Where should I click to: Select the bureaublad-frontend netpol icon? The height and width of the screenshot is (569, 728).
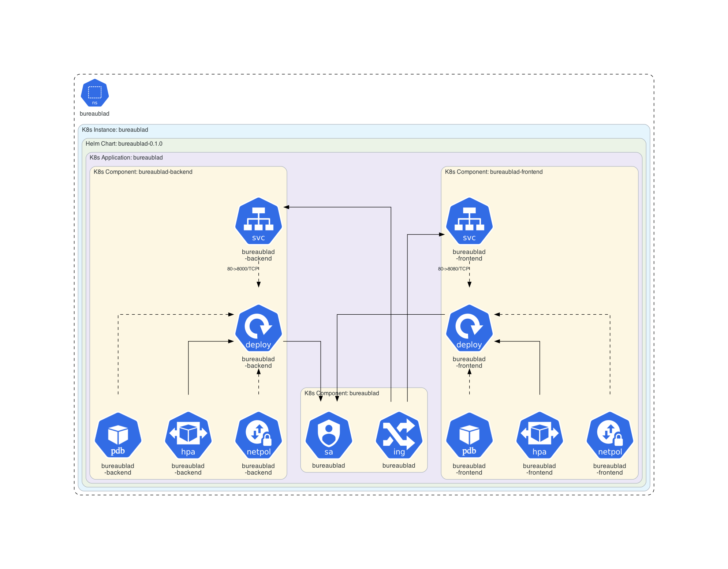(610, 435)
